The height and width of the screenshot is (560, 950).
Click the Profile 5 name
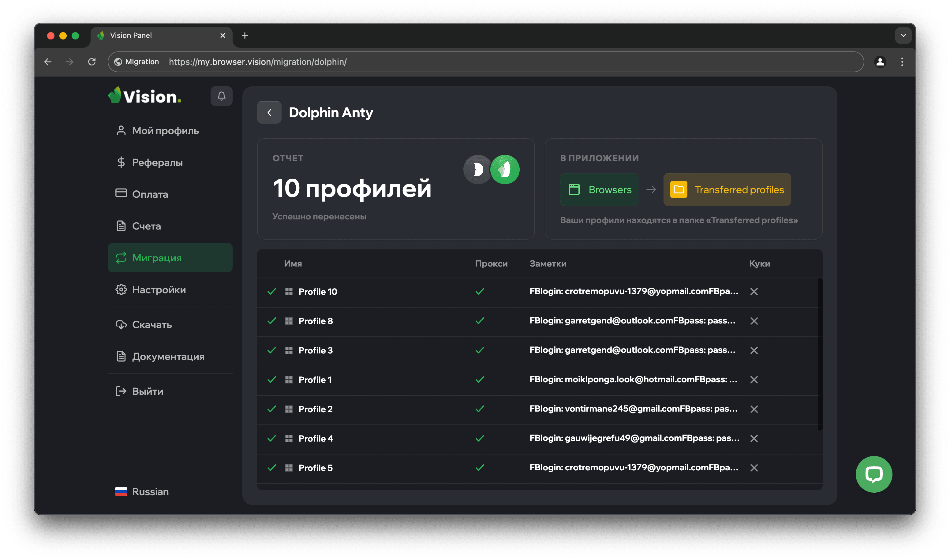coord(316,468)
